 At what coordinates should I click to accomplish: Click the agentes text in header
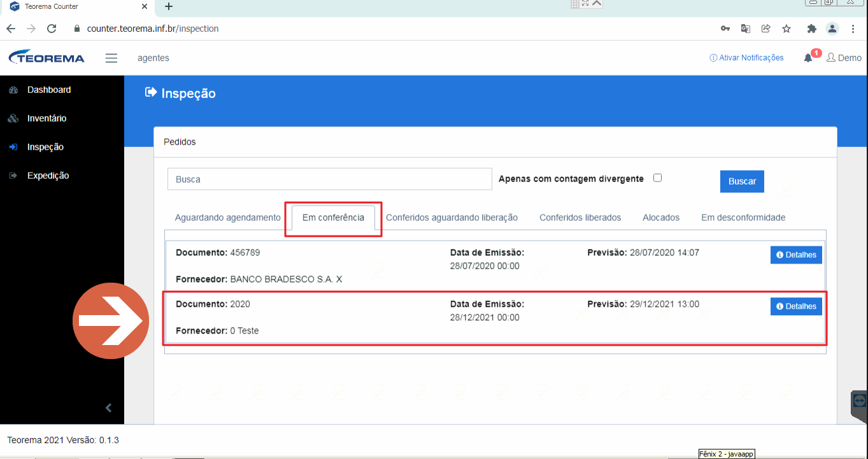[153, 58]
